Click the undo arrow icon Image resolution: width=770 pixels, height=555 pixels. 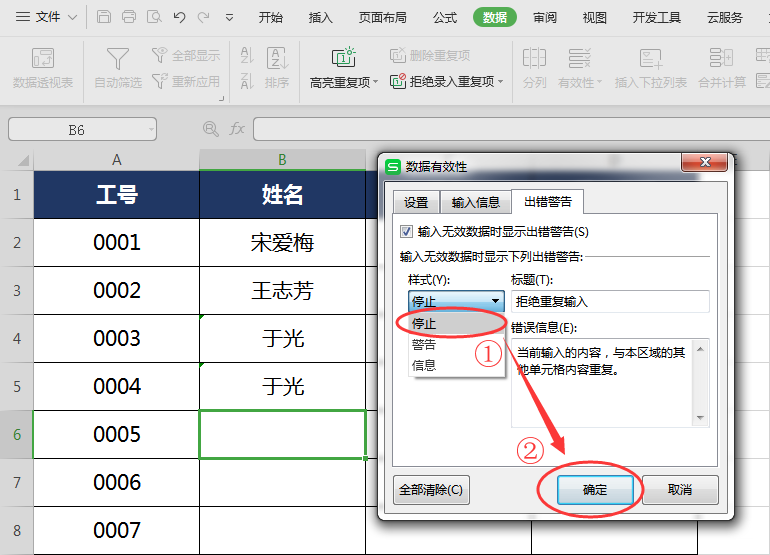coord(179,18)
